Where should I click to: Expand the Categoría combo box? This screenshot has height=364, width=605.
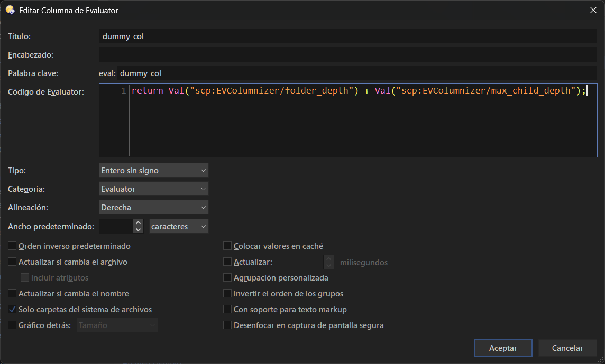[153, 189]
